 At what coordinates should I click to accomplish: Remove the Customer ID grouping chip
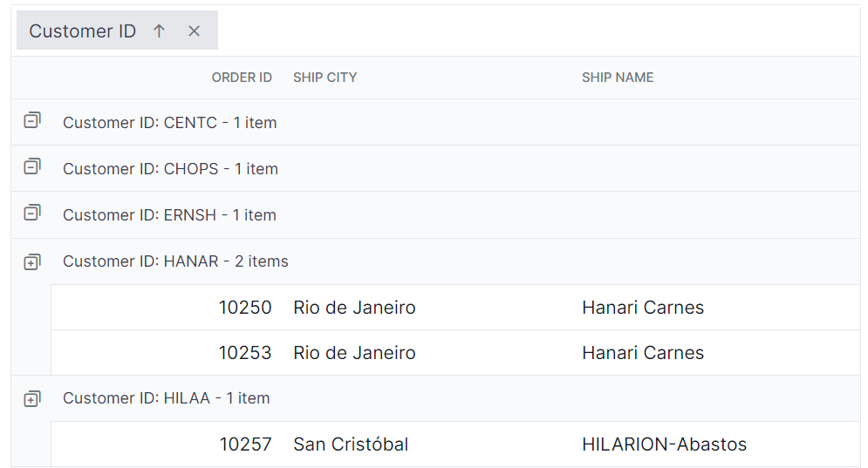pyautogui.click(x=194, y=31)
